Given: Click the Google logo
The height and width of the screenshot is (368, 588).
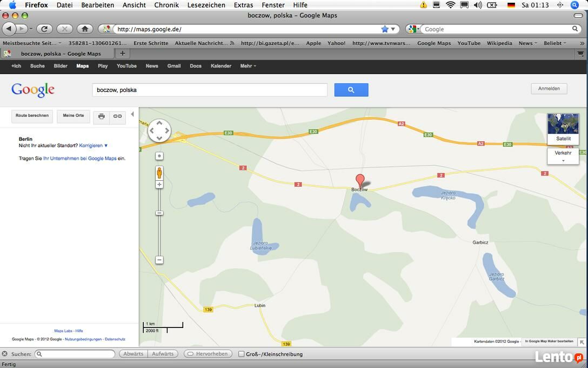Looking at the screenshot, I should tap(33, 90).
